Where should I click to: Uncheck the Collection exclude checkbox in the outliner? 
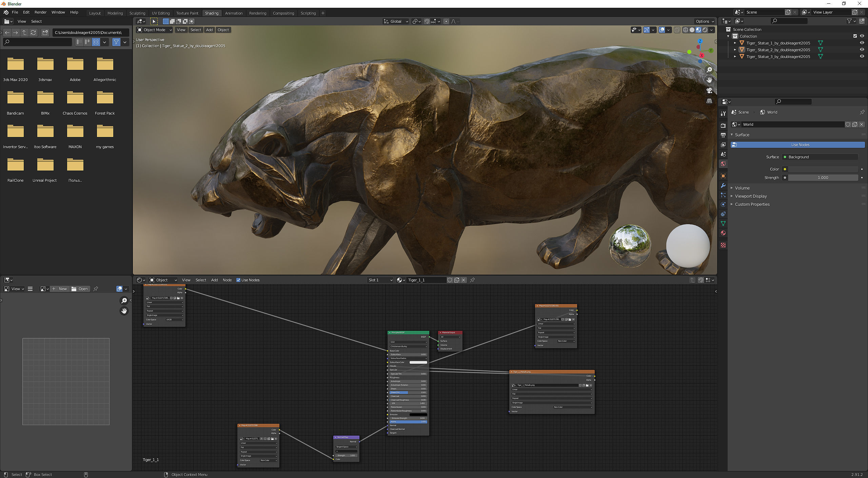855,36
